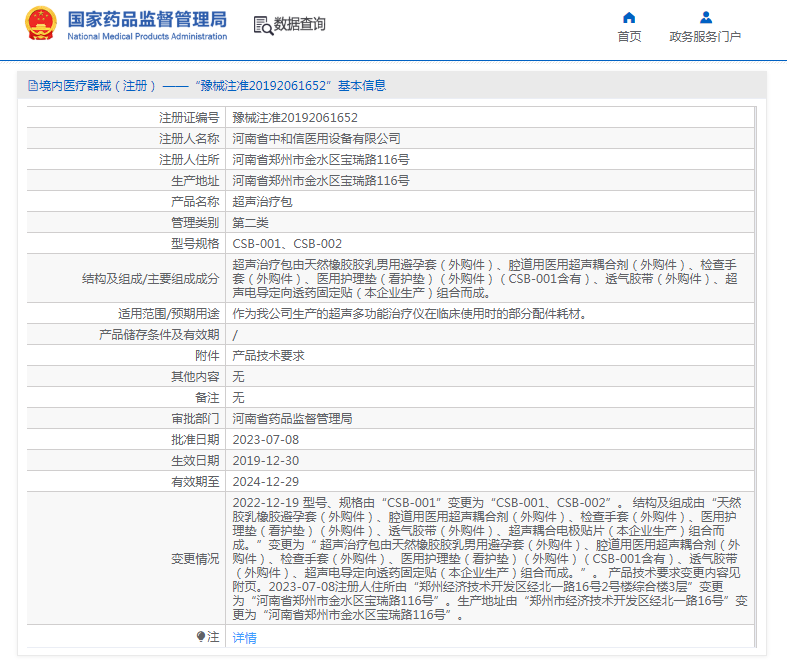Click the 生产地址 address value
787x665 pixels.
pos(321,181)
